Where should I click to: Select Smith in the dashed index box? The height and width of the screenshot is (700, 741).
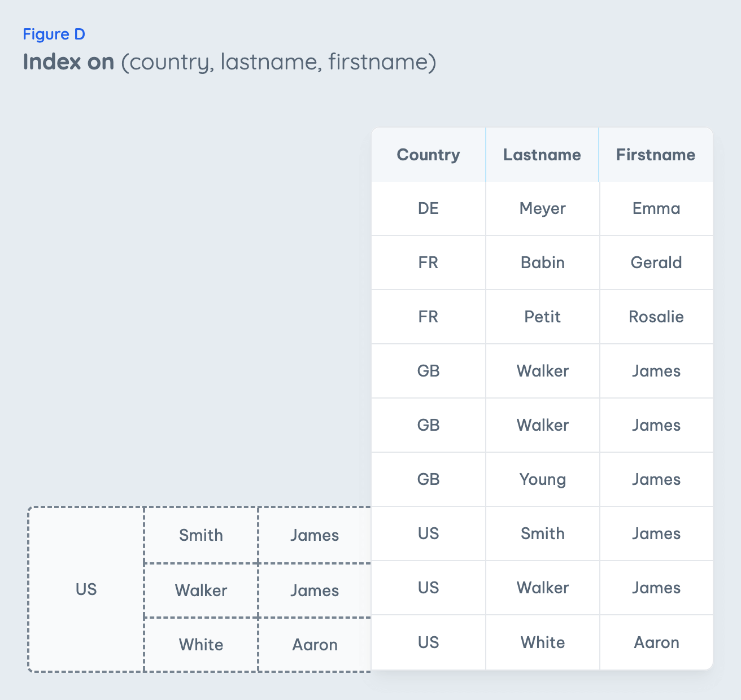(x=200, y=535)
